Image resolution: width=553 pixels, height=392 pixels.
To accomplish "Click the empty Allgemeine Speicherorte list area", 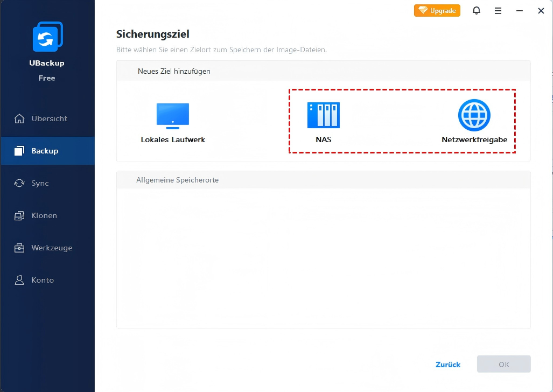I will (x=323, y=258).
